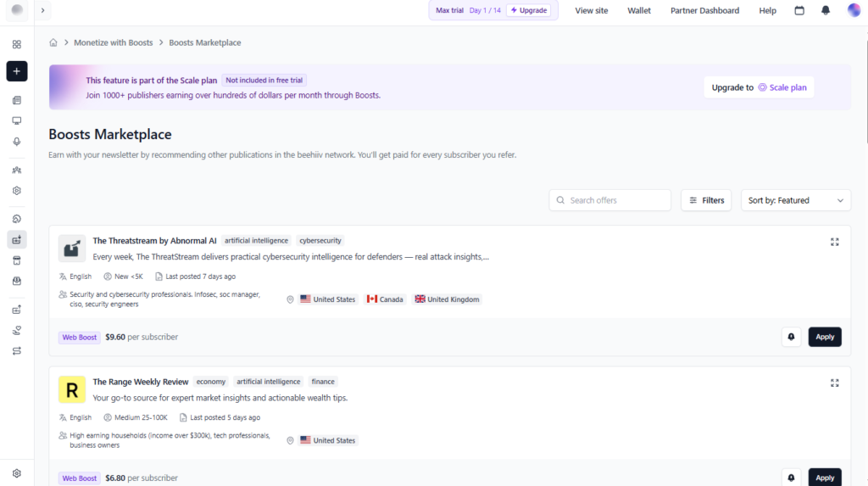Click Monetize with Boosts breadcrumb
The width and height of the screenshot is (868, 486).
pyautogui.click(x=113, y=42)
